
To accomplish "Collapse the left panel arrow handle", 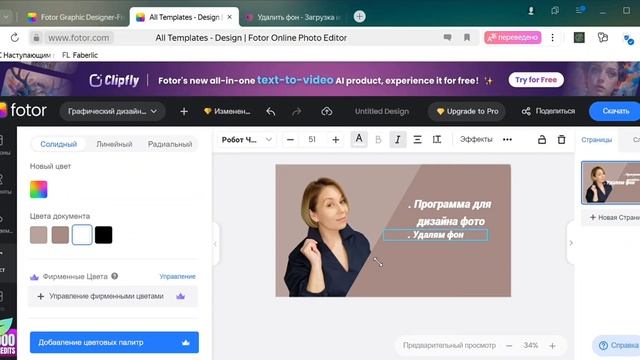I will [216, 244].
